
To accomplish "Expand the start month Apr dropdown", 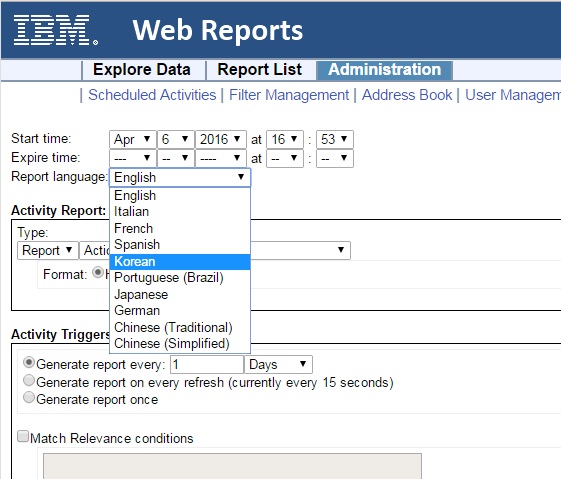I will (133, 139).
